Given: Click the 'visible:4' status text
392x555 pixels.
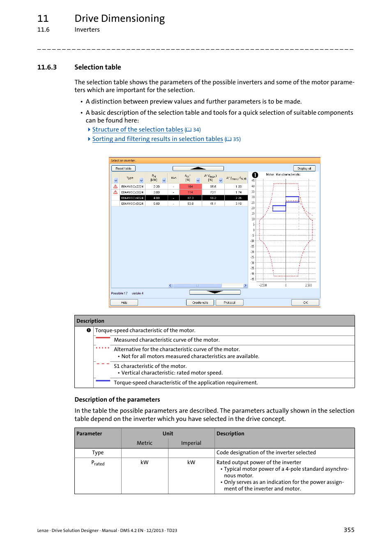Looking at the screenshot, I should pos(138,293).
